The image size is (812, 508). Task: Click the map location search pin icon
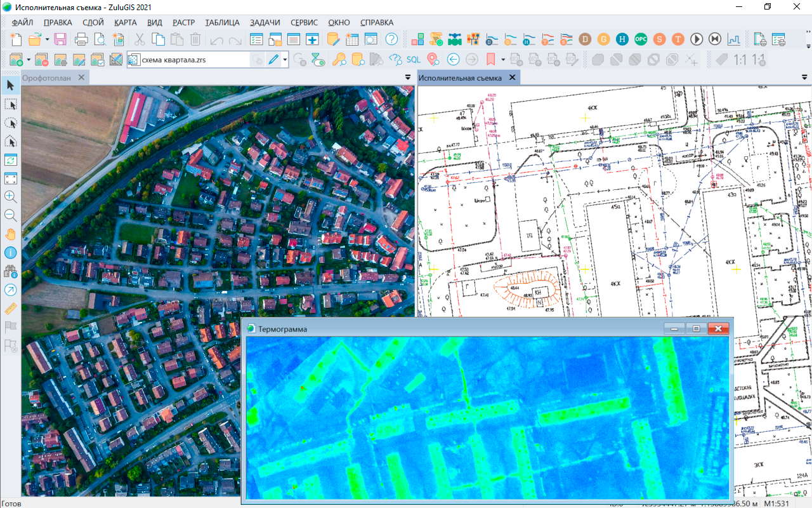pyautogui.click(x=433, y=60)
